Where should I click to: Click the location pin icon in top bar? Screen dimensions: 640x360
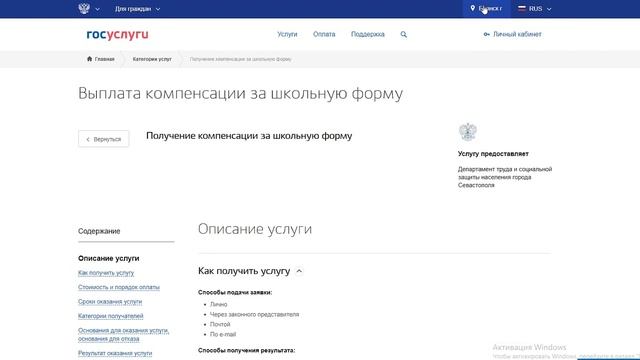472,8
